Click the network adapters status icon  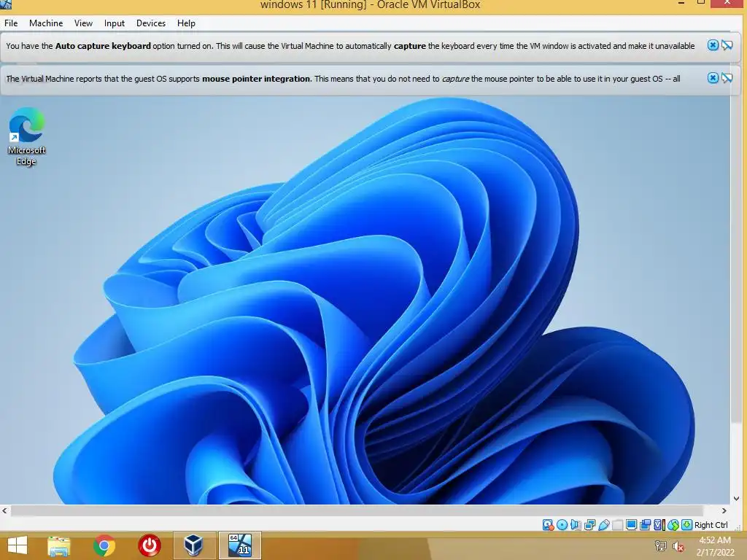(589, 525)
